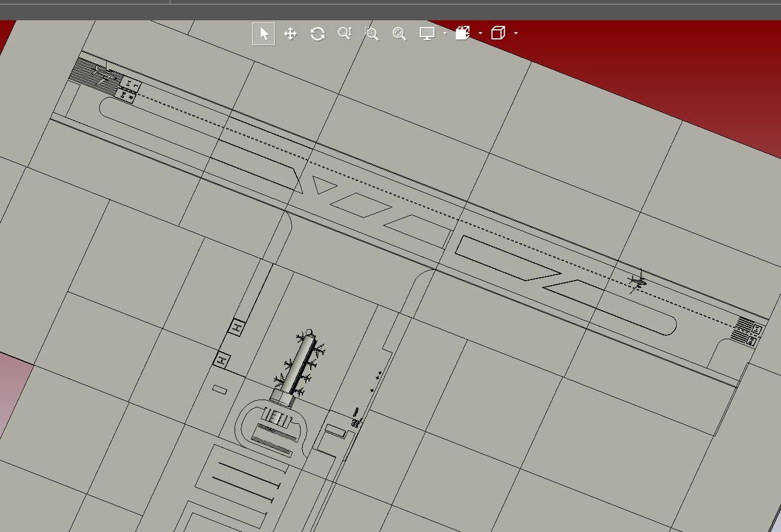
Task: Choose the zoom in/out magnifier tool
Action: (x=345, y=34)
